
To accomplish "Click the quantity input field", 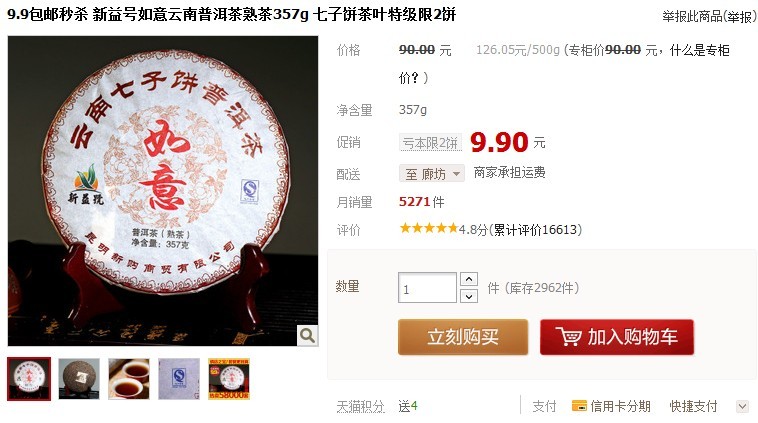I will tap(427, 288).
